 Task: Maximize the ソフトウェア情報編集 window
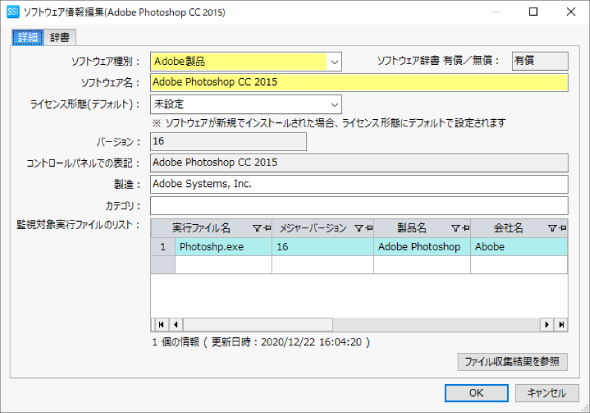coord(533,12)
